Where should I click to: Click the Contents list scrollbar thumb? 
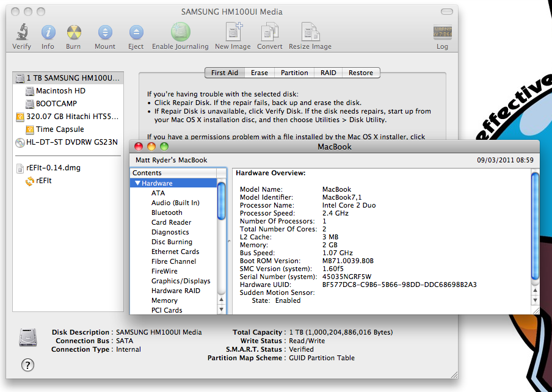point(222,201)
